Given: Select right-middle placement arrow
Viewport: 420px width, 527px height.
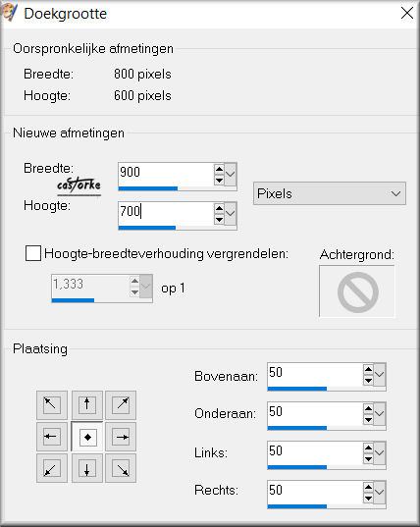Looking at the screenshot, I should [121, 437].
